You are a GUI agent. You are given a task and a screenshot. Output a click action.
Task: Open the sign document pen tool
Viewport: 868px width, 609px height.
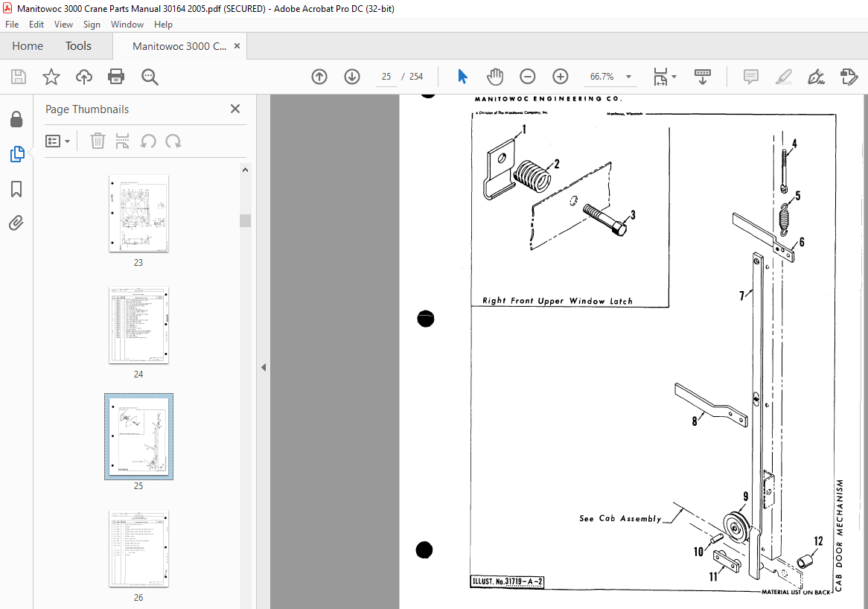[816, 77]
